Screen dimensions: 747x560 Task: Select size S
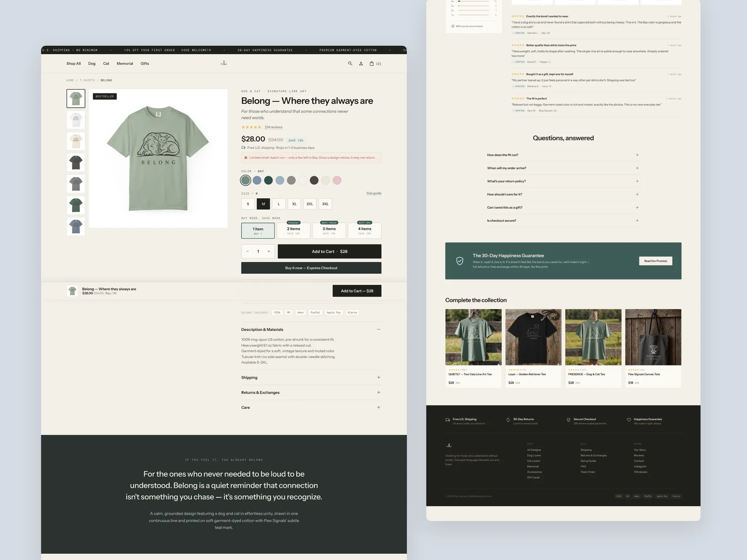point(248,204)
